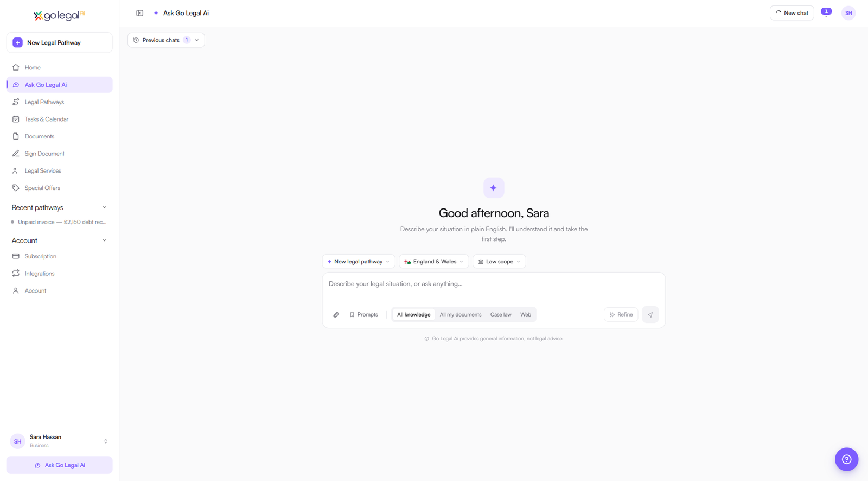Open the England & Wales jurisdiction dropdown
The width and height of the screenshot is (868, 481).
[x=433, y=262]
